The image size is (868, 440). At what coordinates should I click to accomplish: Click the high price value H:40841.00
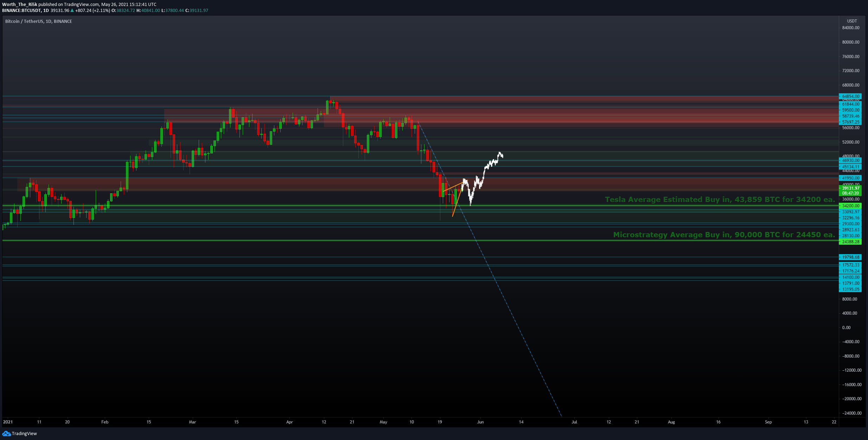coord(148,11)
